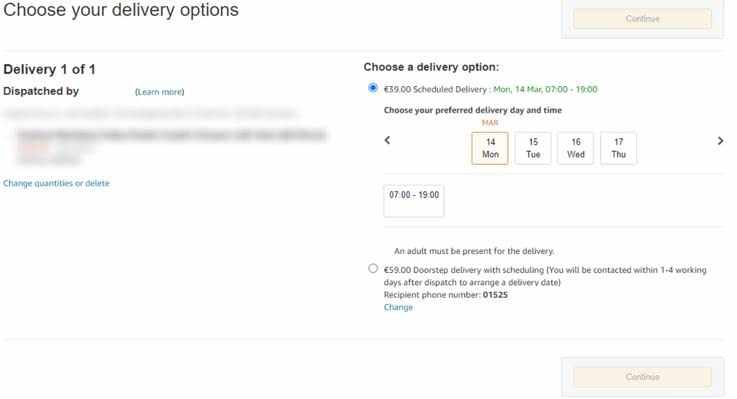
Task: Click the recipient phone number 01525
Action: coord(495,295)
